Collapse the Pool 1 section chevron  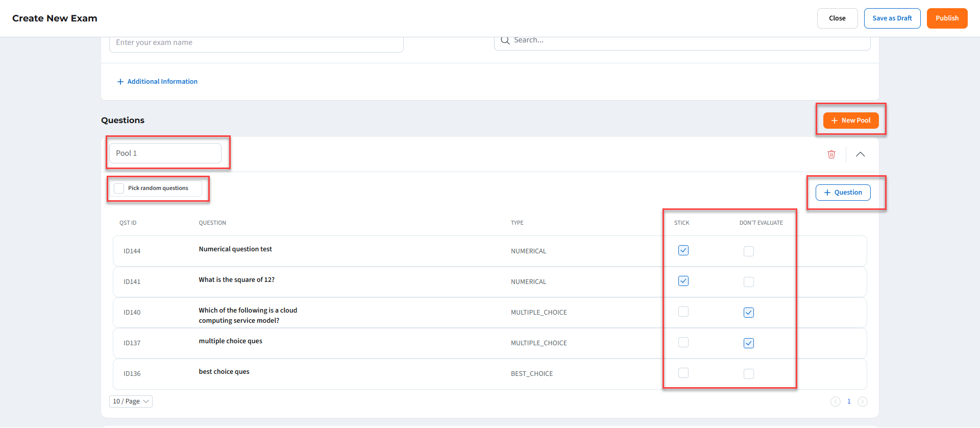pos(861,154)
